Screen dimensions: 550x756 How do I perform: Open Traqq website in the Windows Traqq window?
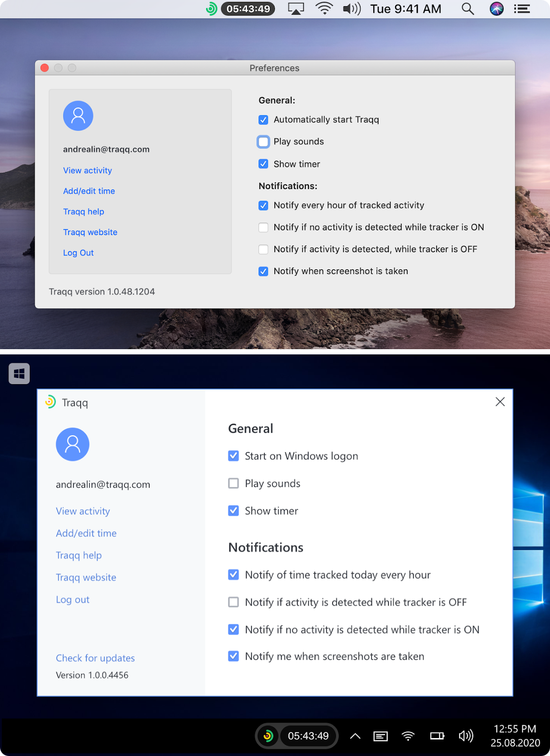click(x=86, y=577)
